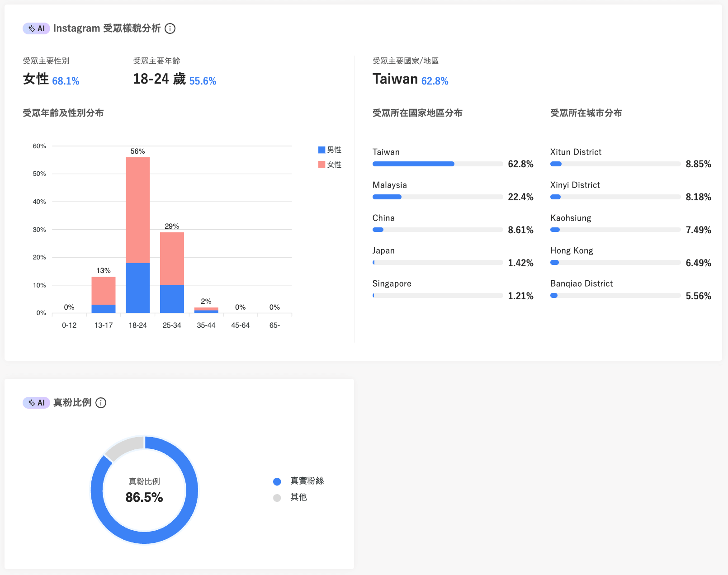Click AI badge beside 真粉比例 title
This screenshot has width=728, height=575.
[36, 403]
